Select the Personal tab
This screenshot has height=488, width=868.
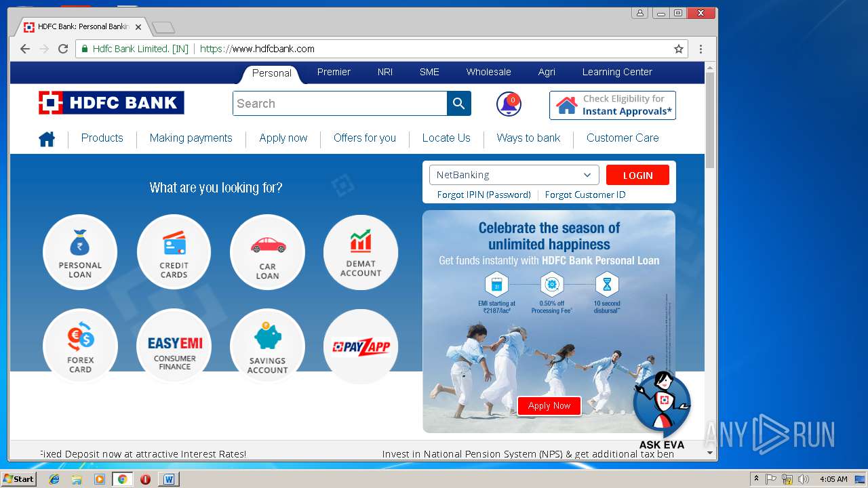click(x=271, y=73)
